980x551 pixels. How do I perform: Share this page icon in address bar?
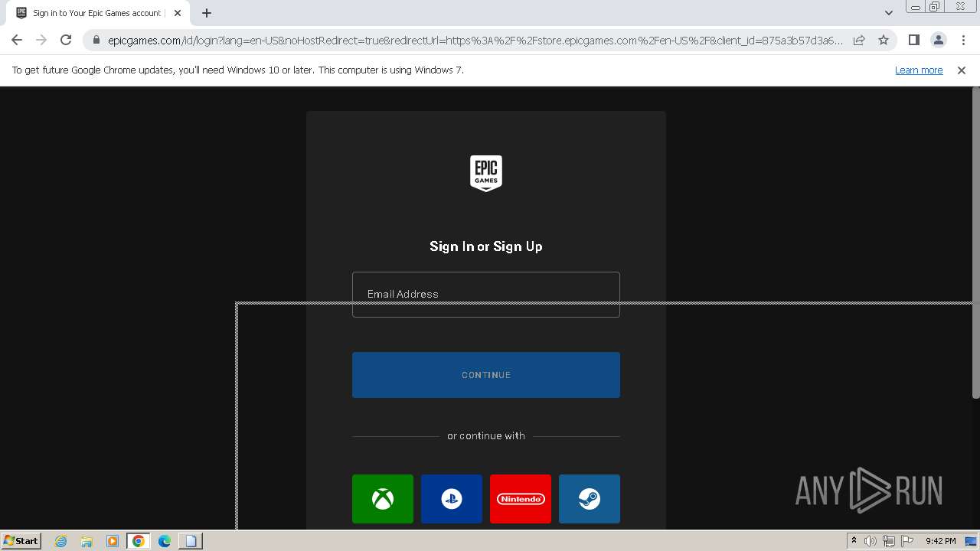[859, 40]
